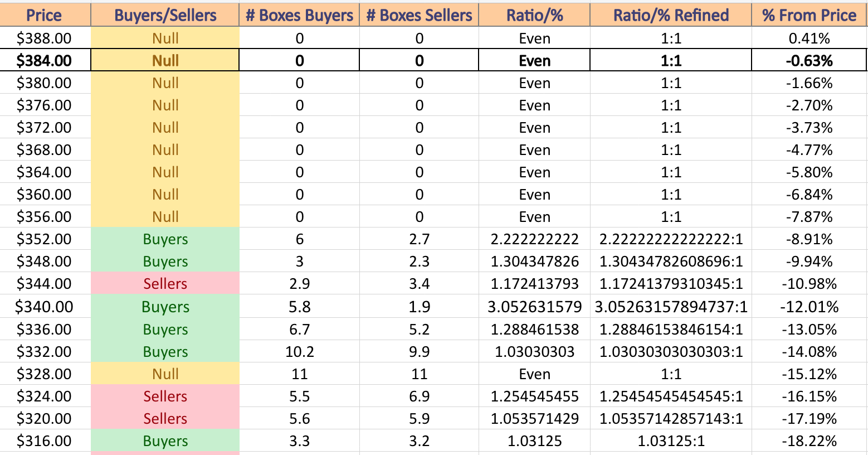
Task: Select the Buyers/Sellers column header
Action: (165, 14)
